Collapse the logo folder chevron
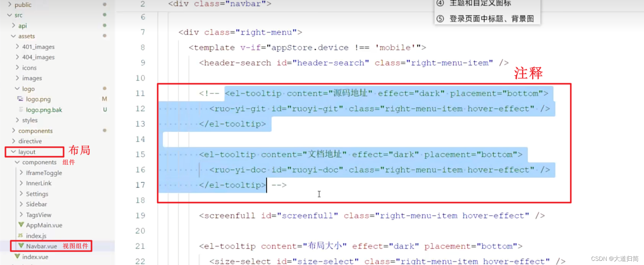The height and width of the screenshot is (265, 644). tap(17, 89)
